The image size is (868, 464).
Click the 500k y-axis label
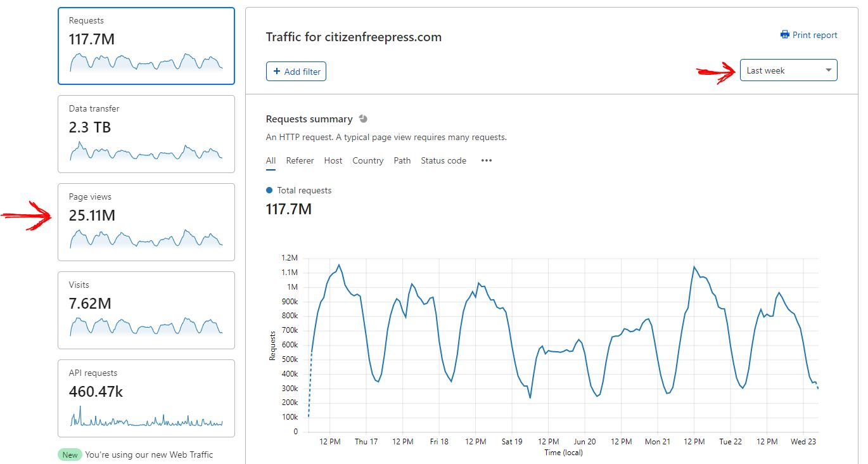pos(288,359)
